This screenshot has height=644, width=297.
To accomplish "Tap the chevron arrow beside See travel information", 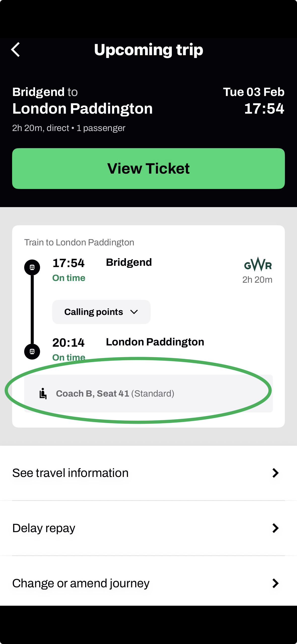I will [275, 473].
